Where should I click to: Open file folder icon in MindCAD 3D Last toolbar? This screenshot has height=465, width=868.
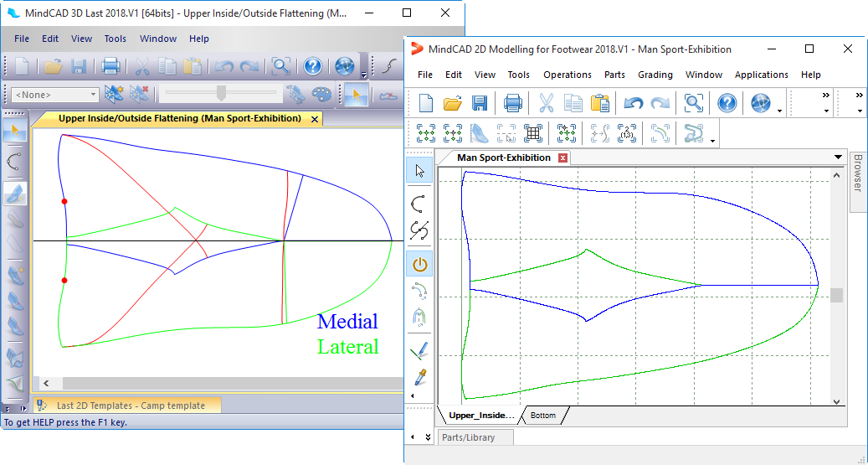click(x=53, y=67)
